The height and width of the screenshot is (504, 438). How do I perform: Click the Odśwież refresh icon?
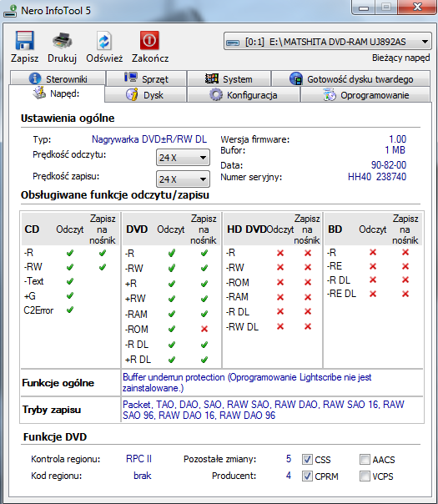[104, 41]
